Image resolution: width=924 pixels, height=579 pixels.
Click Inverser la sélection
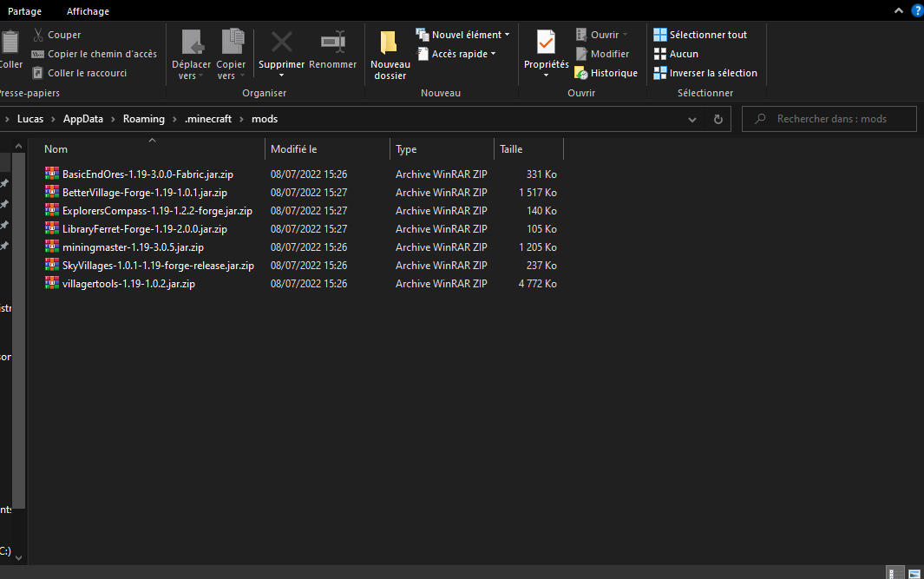click(705, 73)
